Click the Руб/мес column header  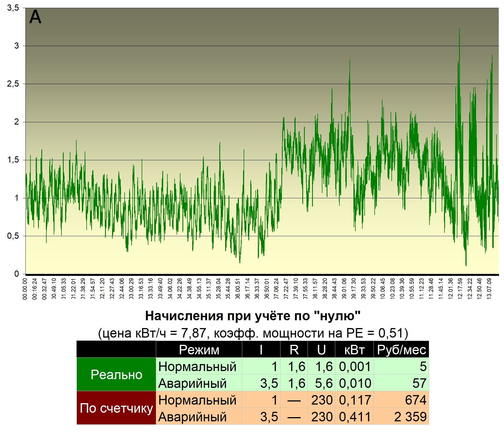point(401,350)
